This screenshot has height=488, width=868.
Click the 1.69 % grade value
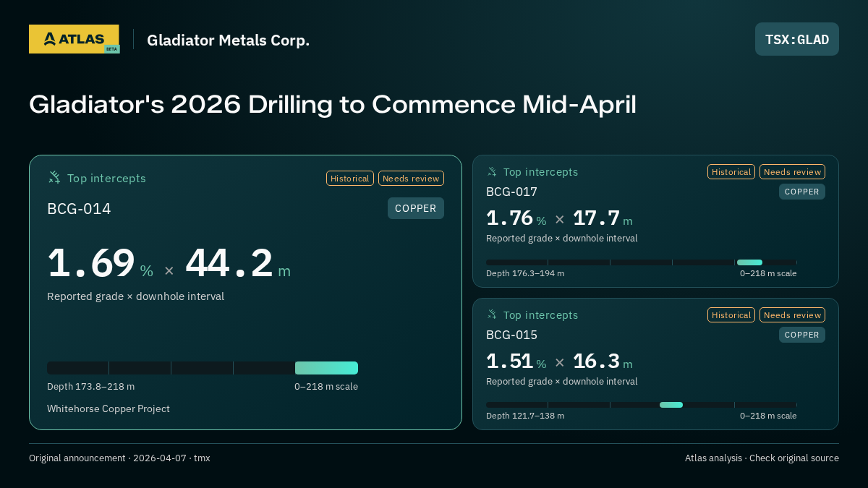pyautogui.click(x=101, y=264)
